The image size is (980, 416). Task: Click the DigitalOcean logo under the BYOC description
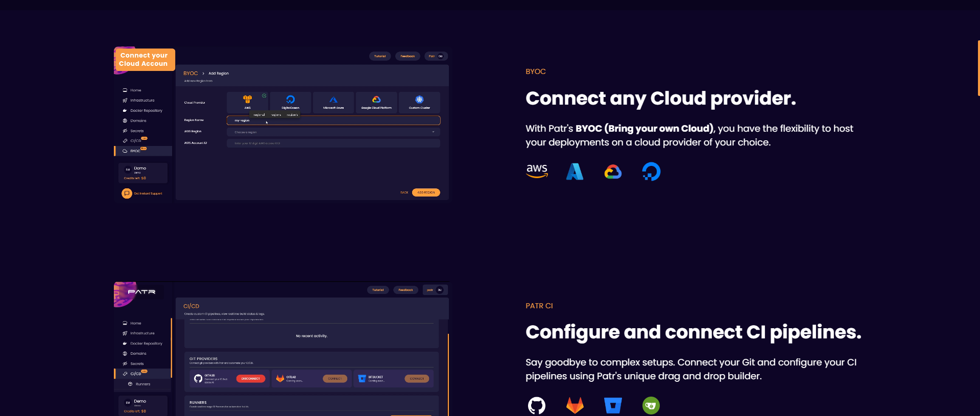(x=651, y=172)
